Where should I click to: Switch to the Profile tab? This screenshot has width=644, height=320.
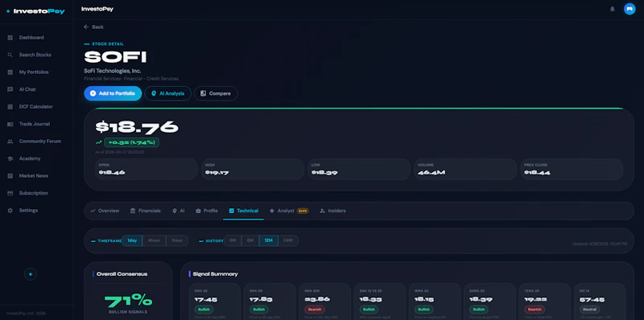(207, 211)
